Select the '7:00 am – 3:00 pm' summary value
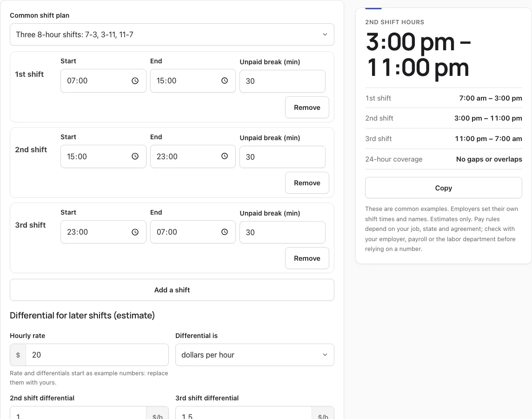Image resolution: width=532 pixels, height=419 pixels. pos(491,98)
